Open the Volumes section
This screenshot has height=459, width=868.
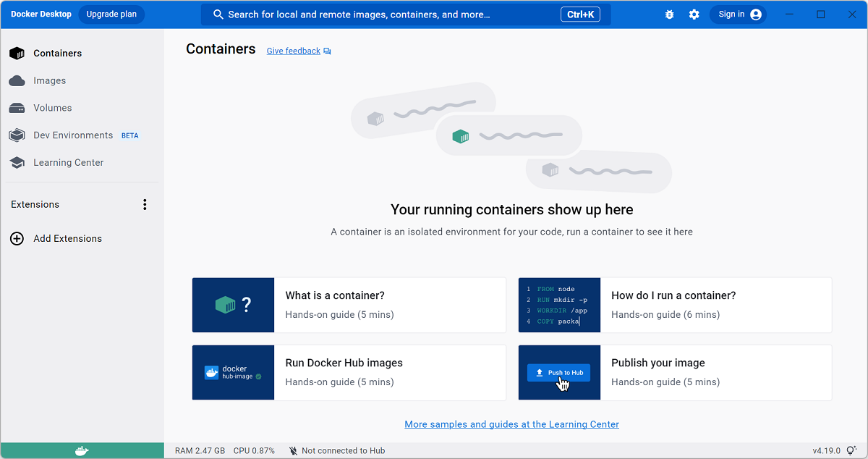coord(51,107)
